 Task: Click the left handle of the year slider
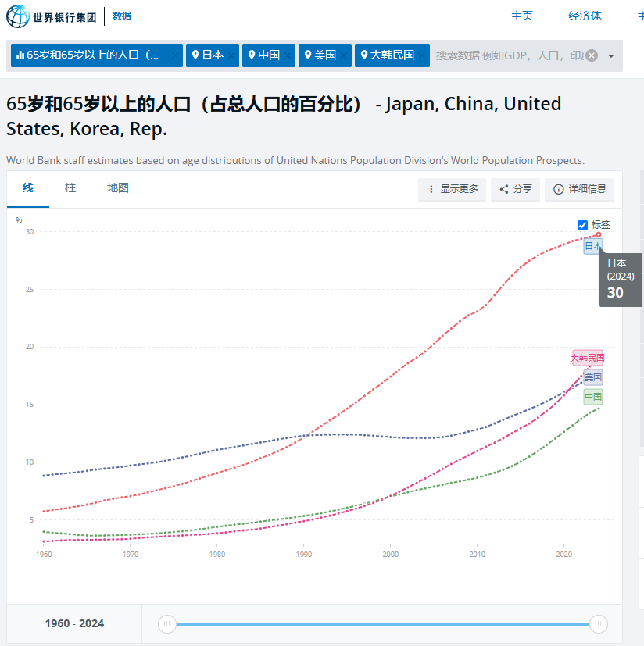click(166, 623)
